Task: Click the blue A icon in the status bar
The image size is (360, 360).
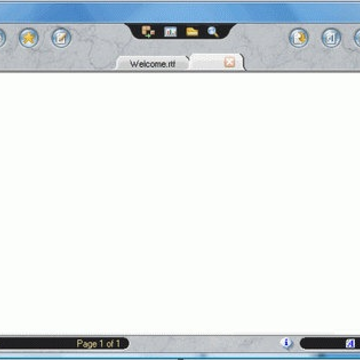Action: coord(350,343)
